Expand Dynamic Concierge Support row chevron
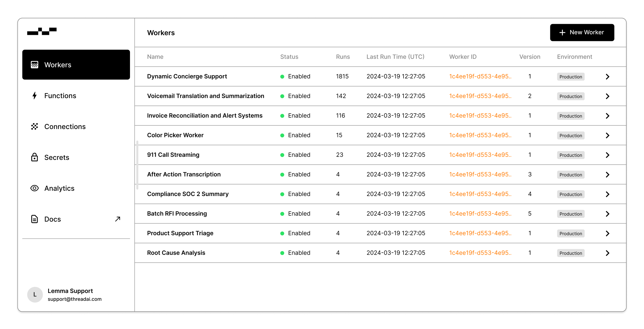 point(607,77)
